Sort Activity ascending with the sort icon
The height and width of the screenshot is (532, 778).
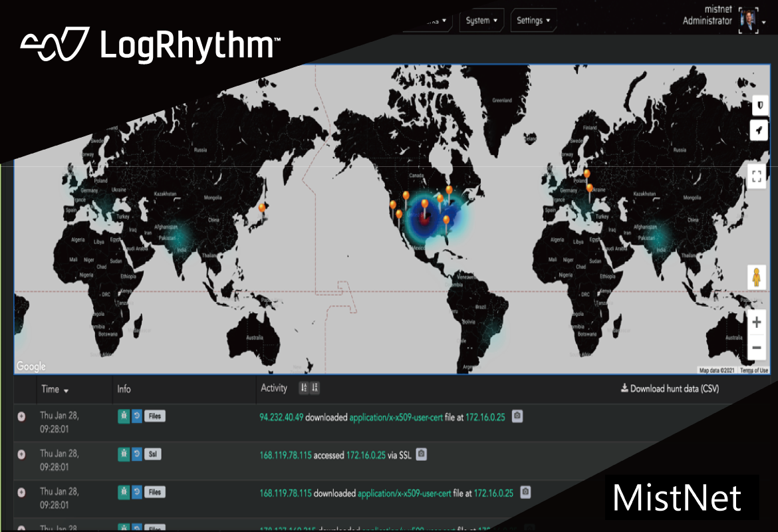click(304, 387)
